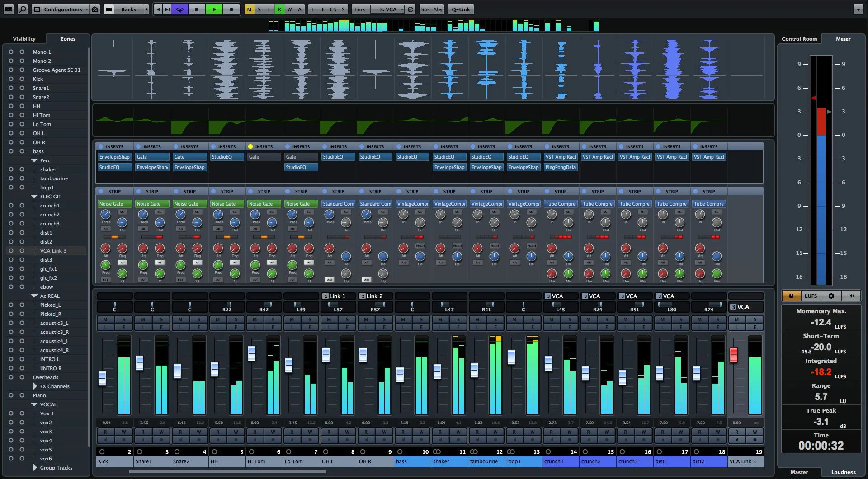Click the Abs button in the toolbar
This screenshot has width=868, height=479.
coord(438,9)
